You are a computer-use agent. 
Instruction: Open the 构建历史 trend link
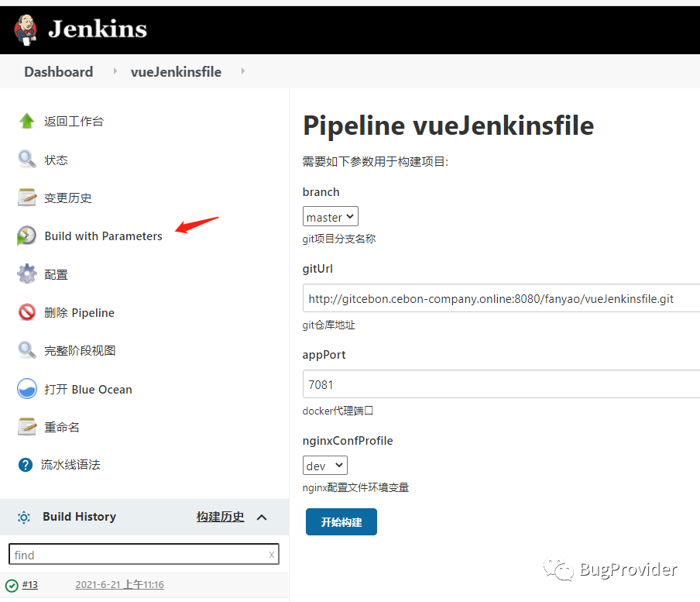(220, 517)
